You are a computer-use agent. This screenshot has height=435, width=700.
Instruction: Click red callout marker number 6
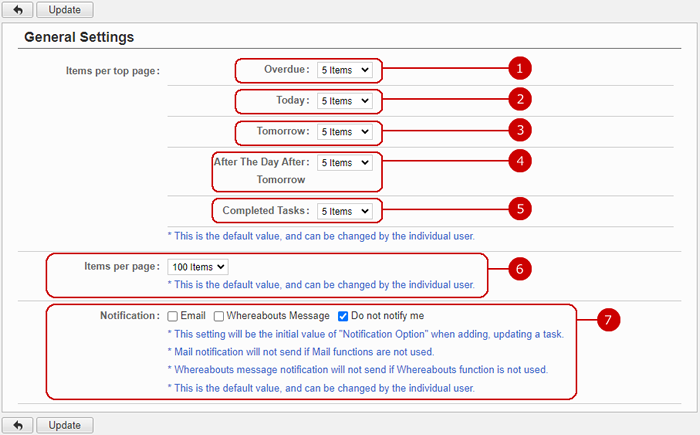coord(517,268)
